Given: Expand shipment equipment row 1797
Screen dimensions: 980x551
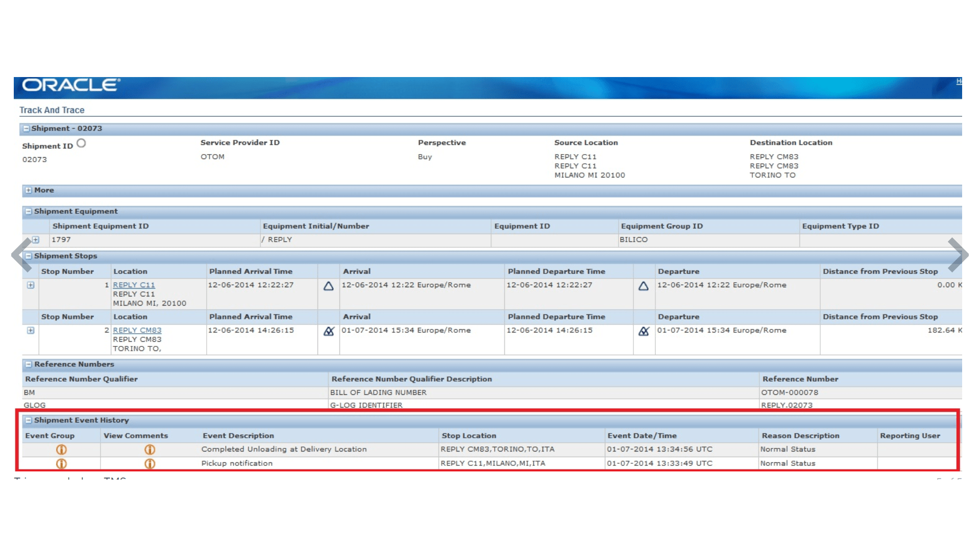Looking at the screenshot, I should pyautogui.click(x=36, y=240).
